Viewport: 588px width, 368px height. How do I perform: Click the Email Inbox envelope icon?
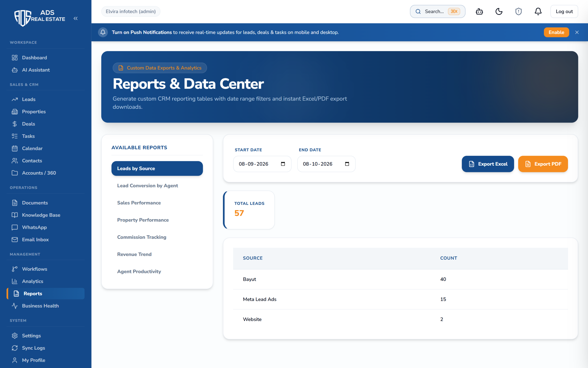pos(14,239)
